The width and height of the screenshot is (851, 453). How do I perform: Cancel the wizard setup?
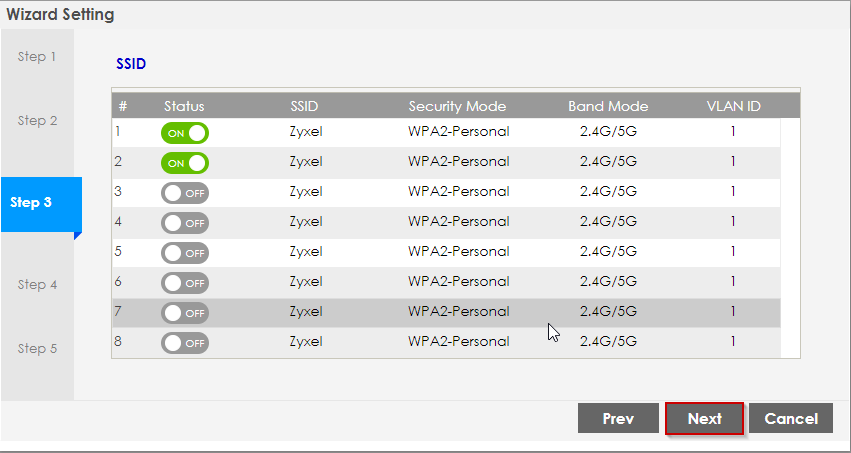[790, 419]
